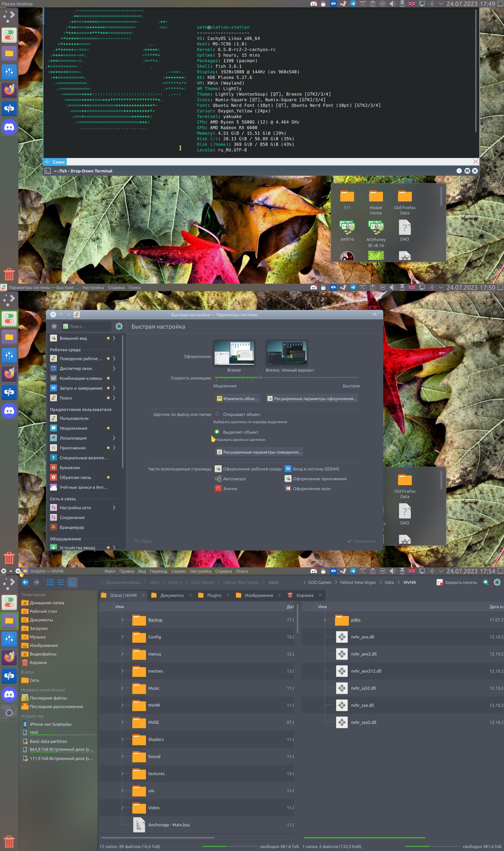Click Расширенные параметры оформления button

point(312,398)
